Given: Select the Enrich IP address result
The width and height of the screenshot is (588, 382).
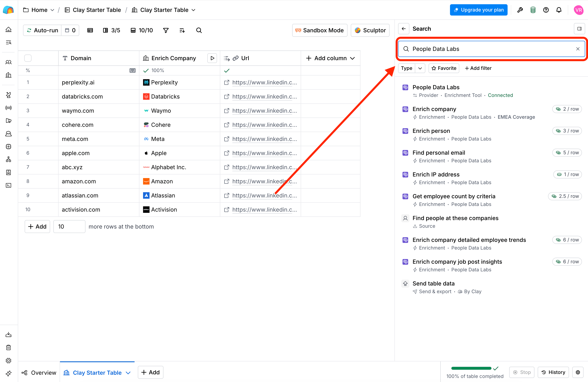Looking at the screenshot, I should 491,178.
